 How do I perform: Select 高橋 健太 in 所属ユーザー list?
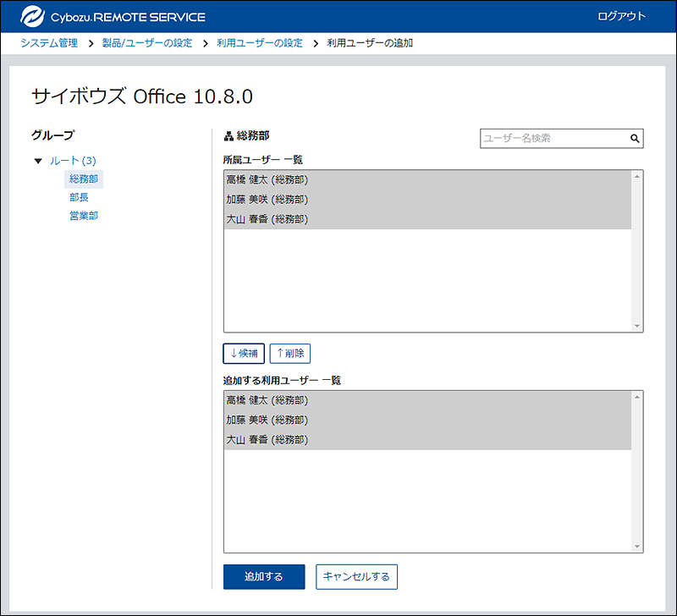click(x=427, y=180)
